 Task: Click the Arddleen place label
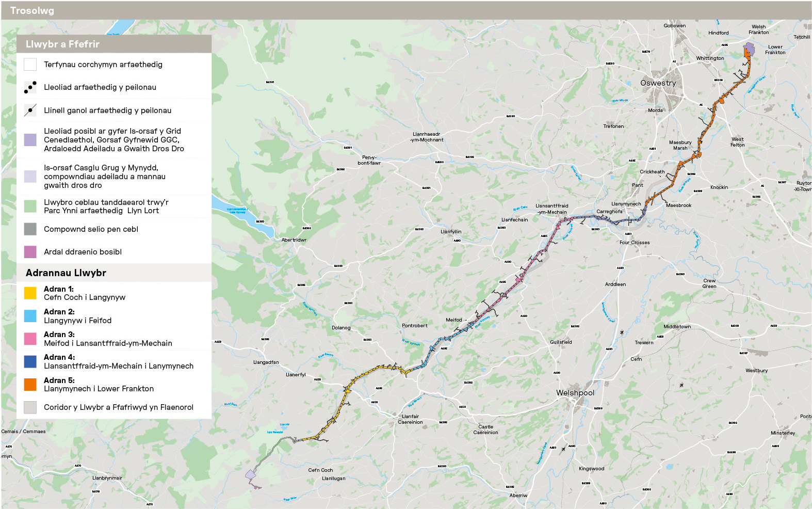tap(615, 284)
